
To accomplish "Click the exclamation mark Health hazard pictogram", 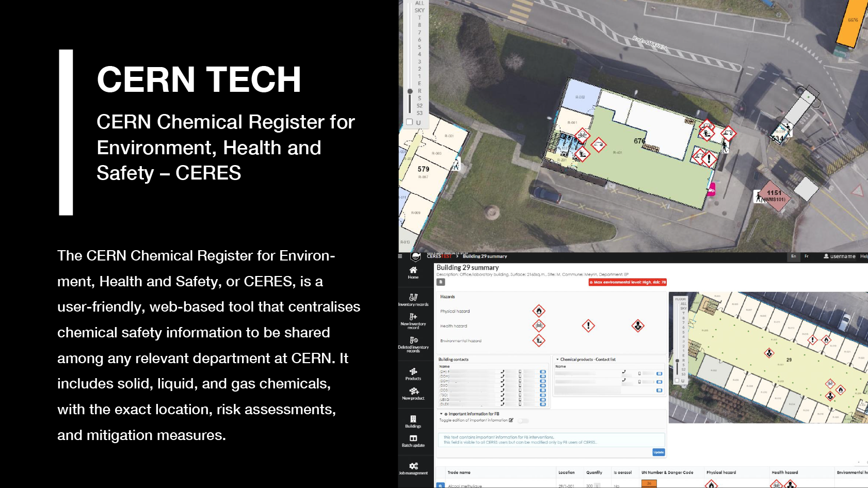I will point(588,326).
